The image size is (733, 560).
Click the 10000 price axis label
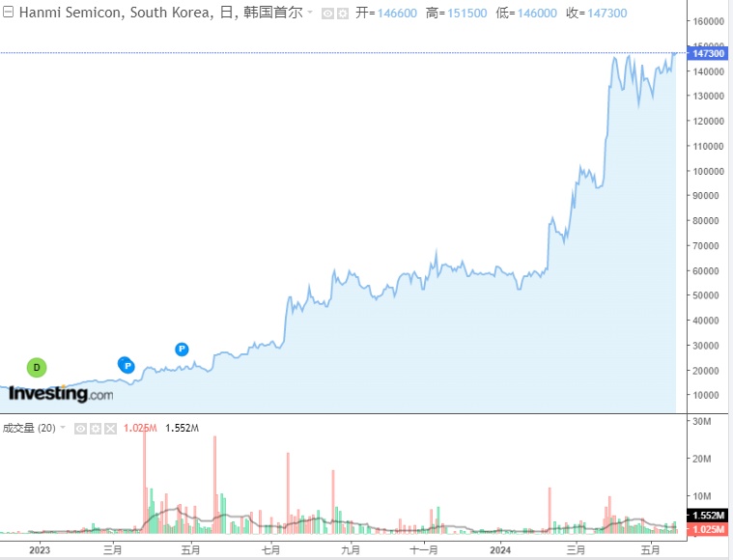pos(706,395)
